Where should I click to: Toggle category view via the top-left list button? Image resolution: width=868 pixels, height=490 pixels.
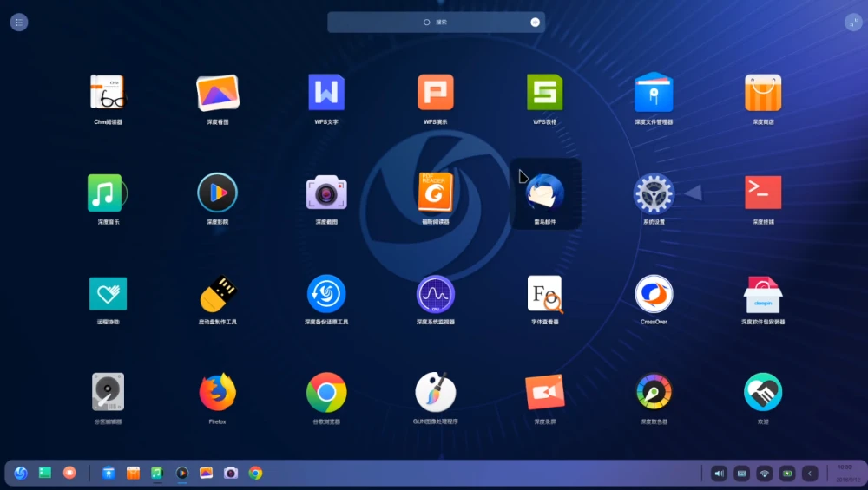tap(19, 23)
